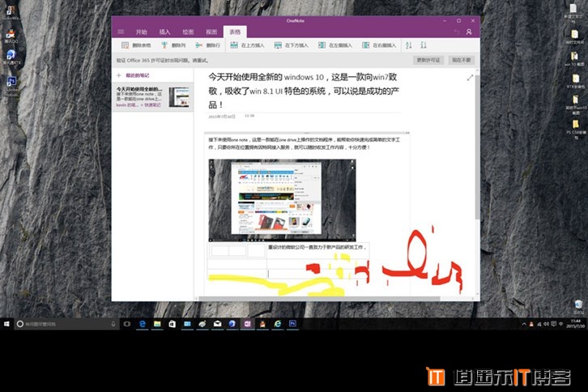Click 在右侧插入 to insert column right
The height and width of the screenshot is (392, 588).
[x=379, y=45]
